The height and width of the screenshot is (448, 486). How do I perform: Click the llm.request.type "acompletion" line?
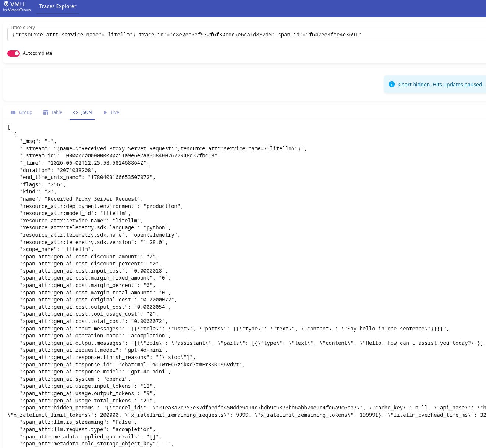tap(88, 429)
